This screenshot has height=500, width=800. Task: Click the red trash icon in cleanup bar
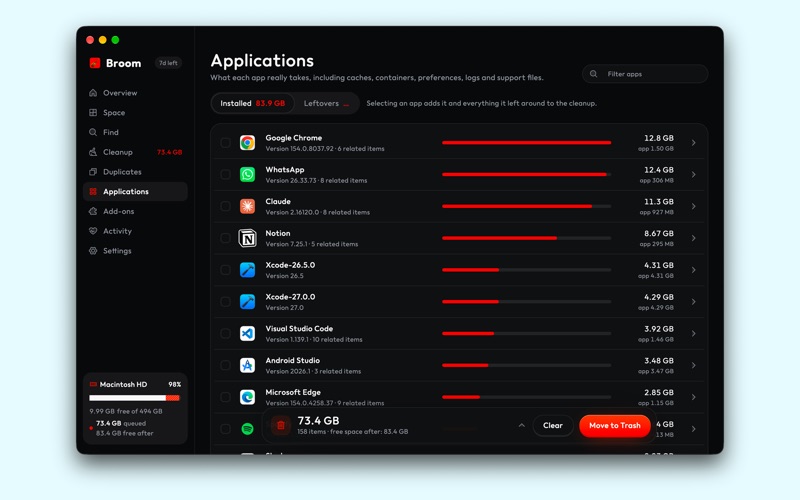pos(281,425)
